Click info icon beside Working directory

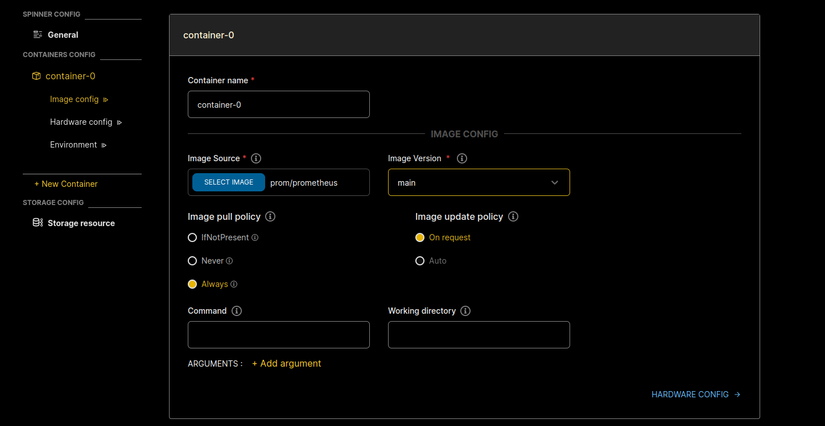[465, 311]
